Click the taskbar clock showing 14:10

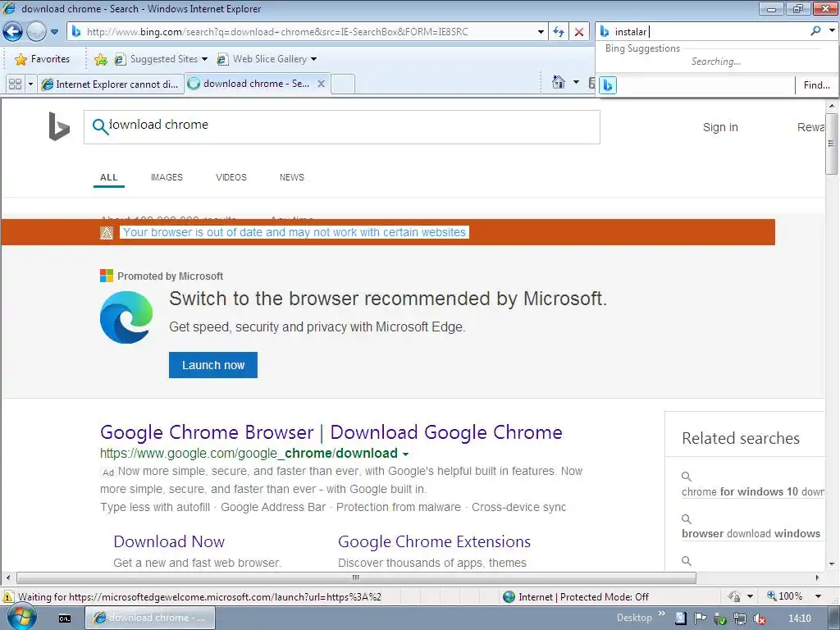tap(800, 619)
